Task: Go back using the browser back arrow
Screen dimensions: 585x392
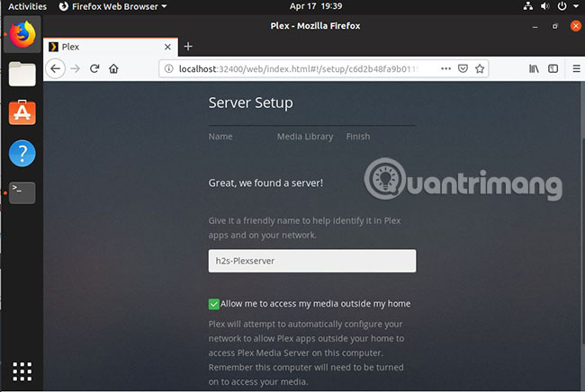Action: tap(55, 69)
